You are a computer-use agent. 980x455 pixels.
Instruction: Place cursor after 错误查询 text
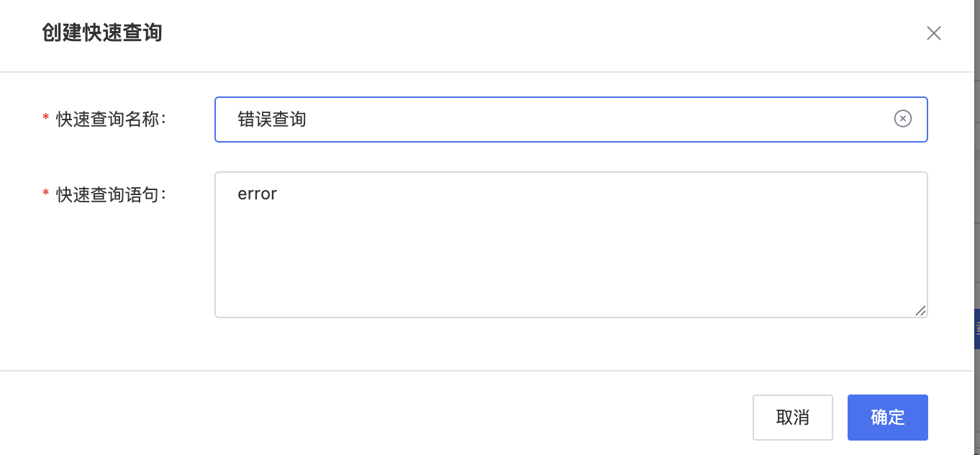(x=308, y=120)
